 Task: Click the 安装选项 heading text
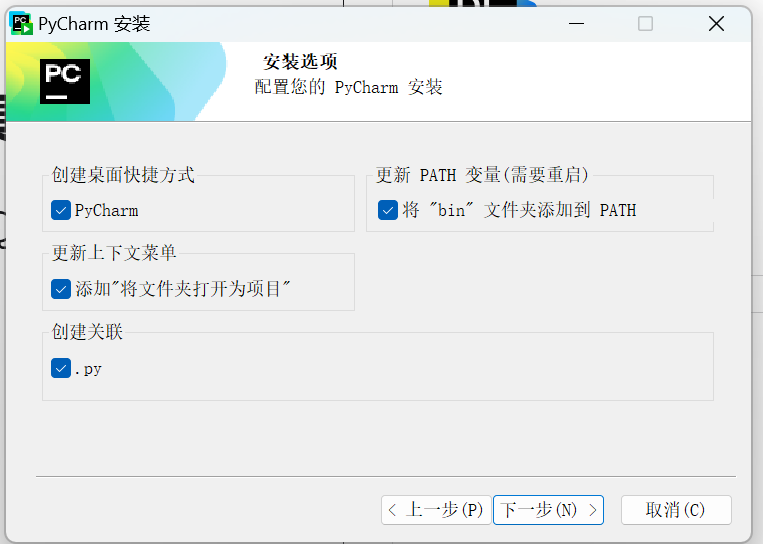tap(300, 62)
